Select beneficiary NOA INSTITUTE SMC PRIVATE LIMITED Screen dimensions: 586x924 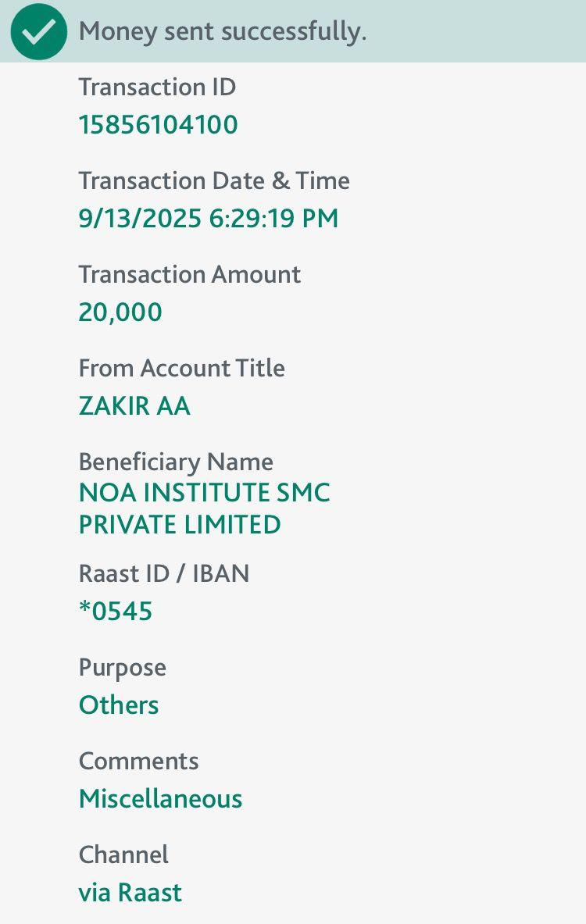coord(204,508)
